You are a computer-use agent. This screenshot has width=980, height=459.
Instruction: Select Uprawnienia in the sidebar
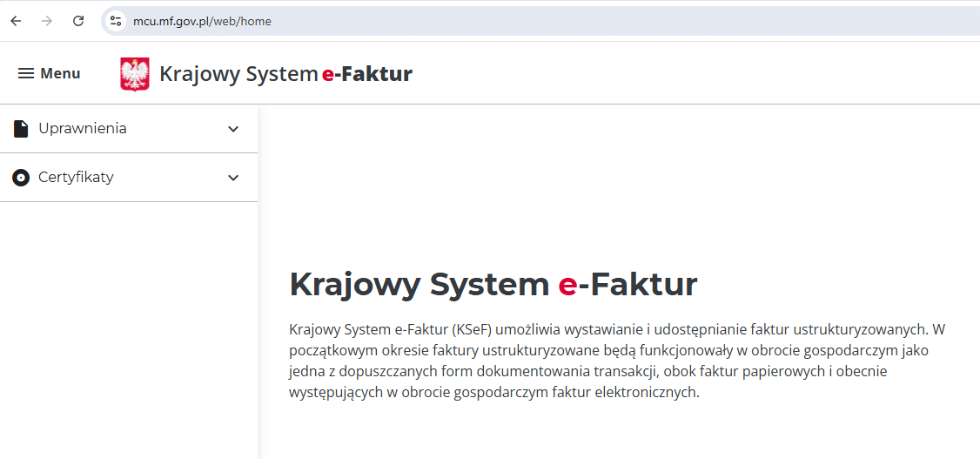click(x=83, y=129)
